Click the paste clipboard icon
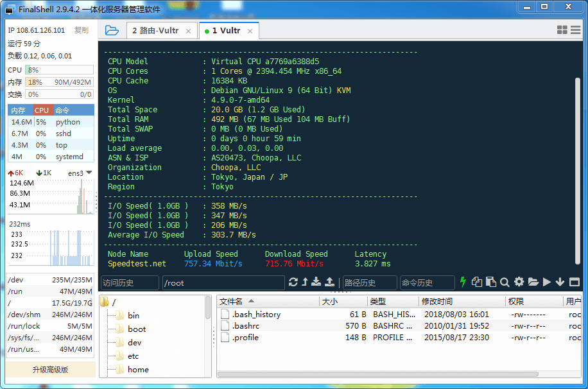Image resolution: width=588 pixels, height=389 pixels. point(491,282)
